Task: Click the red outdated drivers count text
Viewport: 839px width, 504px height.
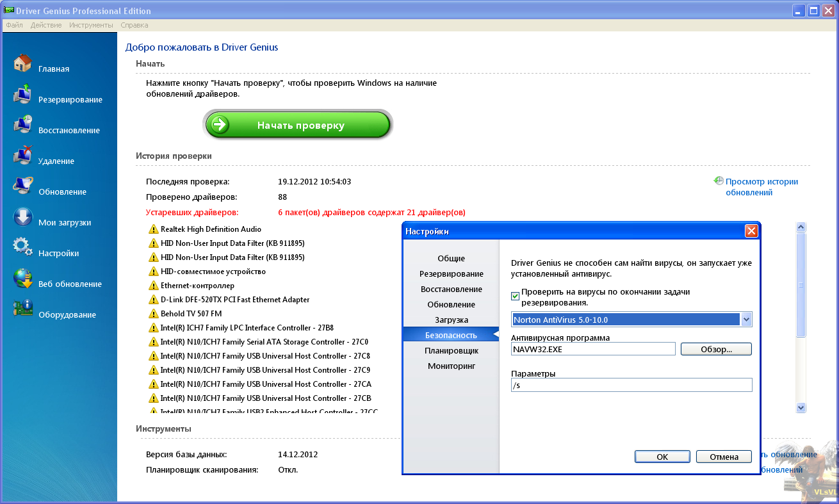Action: [x=371, y=212]
